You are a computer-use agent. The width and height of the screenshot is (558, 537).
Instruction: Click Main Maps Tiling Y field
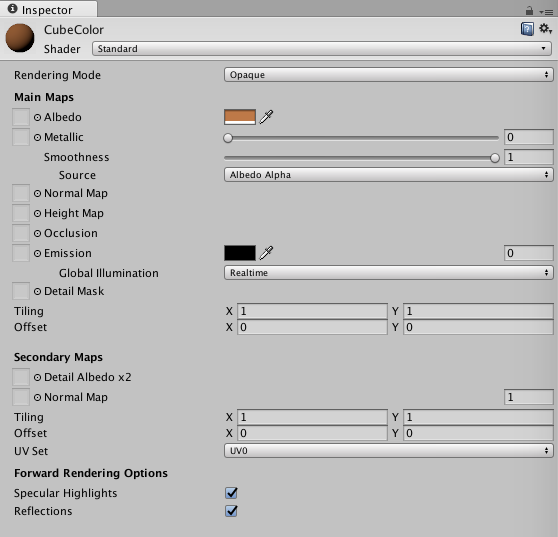click(478, 311)
